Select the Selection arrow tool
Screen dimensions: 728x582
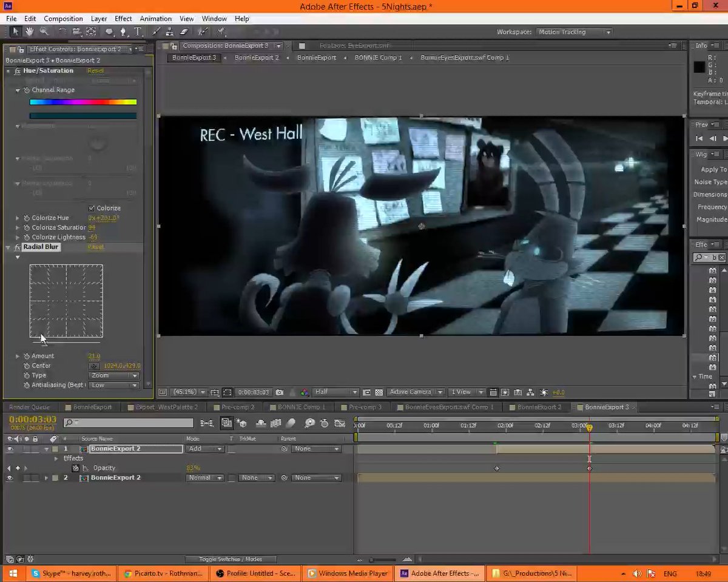tap(16, 32)
